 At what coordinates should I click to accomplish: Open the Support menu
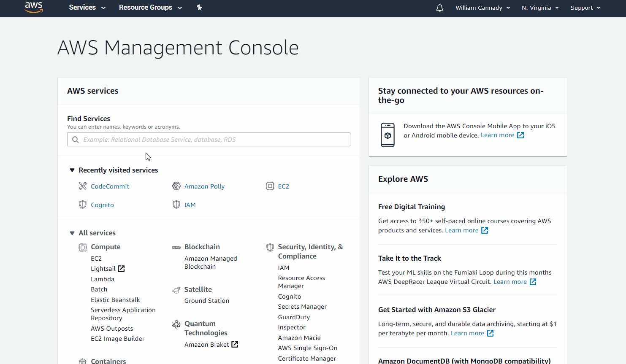(x=585, y=8)
